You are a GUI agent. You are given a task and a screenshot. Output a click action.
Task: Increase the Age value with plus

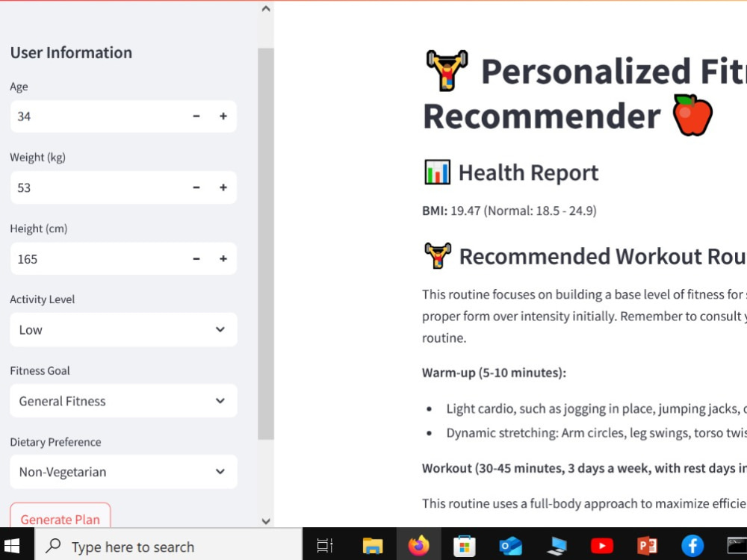223,116
